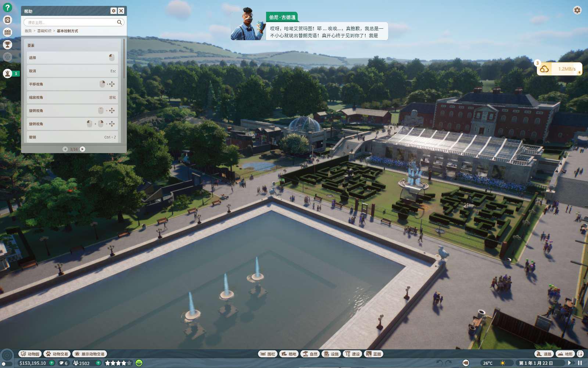Close the 帮助 help panel

pos(121,11)
